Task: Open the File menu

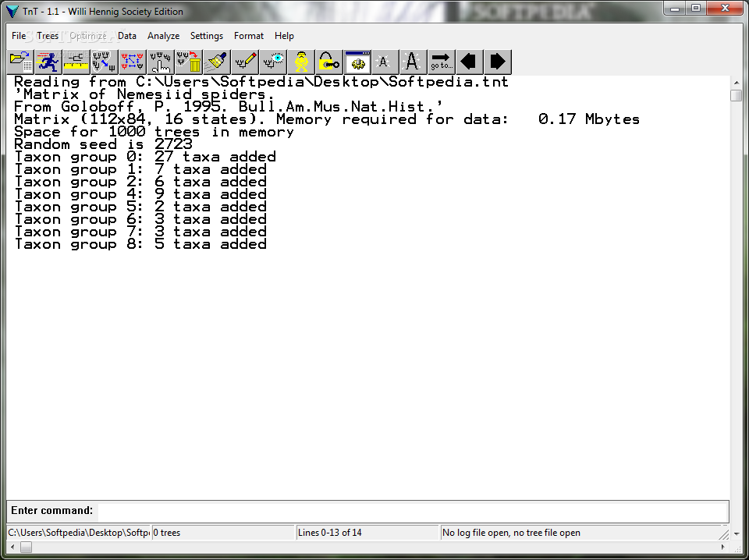Action: tap(19, 36)
